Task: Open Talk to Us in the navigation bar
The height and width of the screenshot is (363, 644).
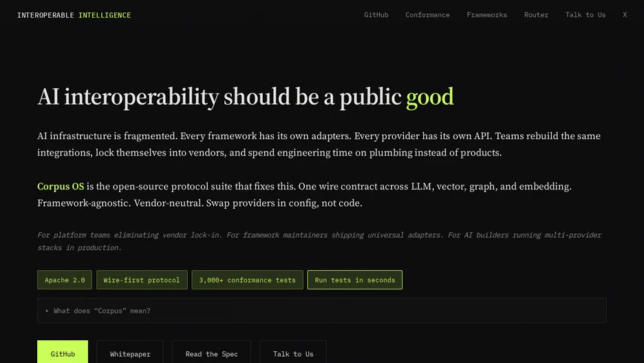Action: pyautogui.click(x=586, y=14)
